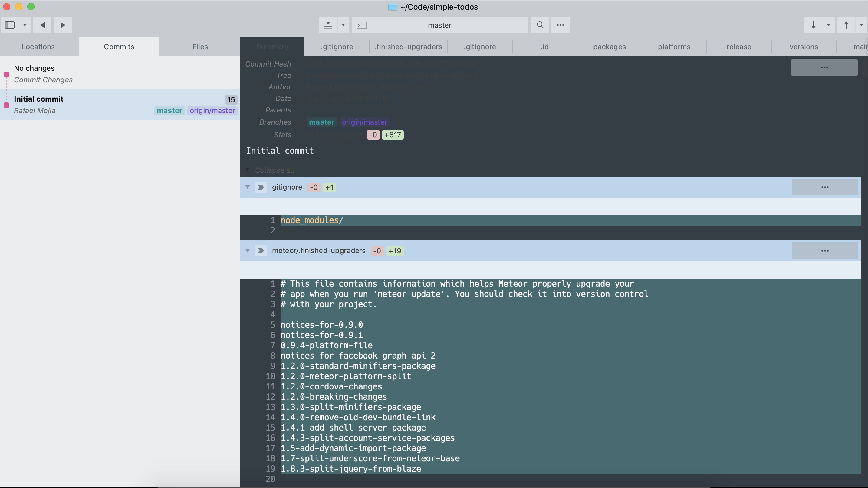
Task: Click the terminal icon in branch field
Action: click(362, 25)
